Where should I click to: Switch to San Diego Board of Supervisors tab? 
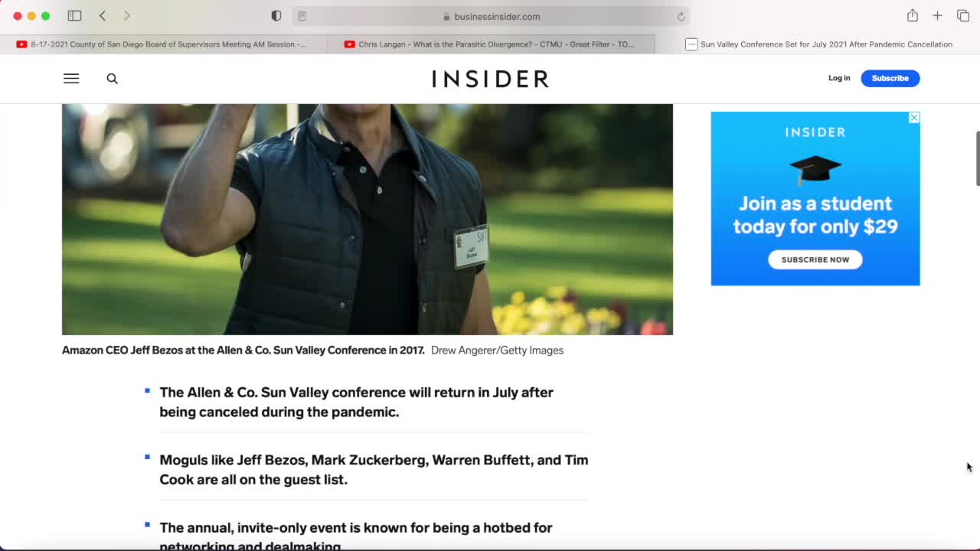point(163,44)
